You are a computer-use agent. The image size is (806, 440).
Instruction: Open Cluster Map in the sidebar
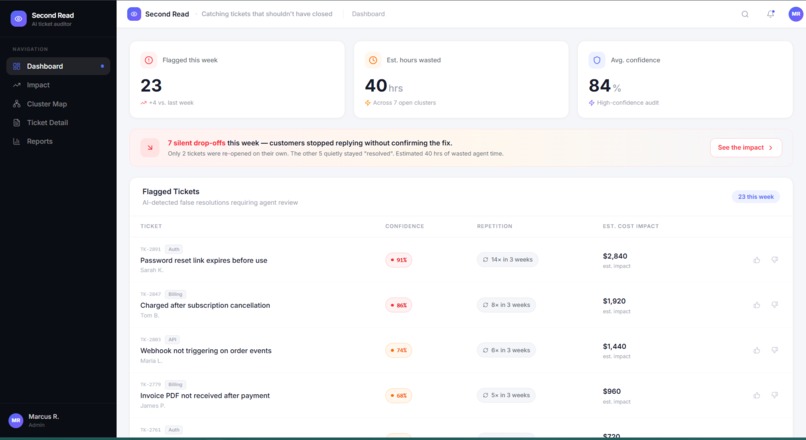point(58,104)
